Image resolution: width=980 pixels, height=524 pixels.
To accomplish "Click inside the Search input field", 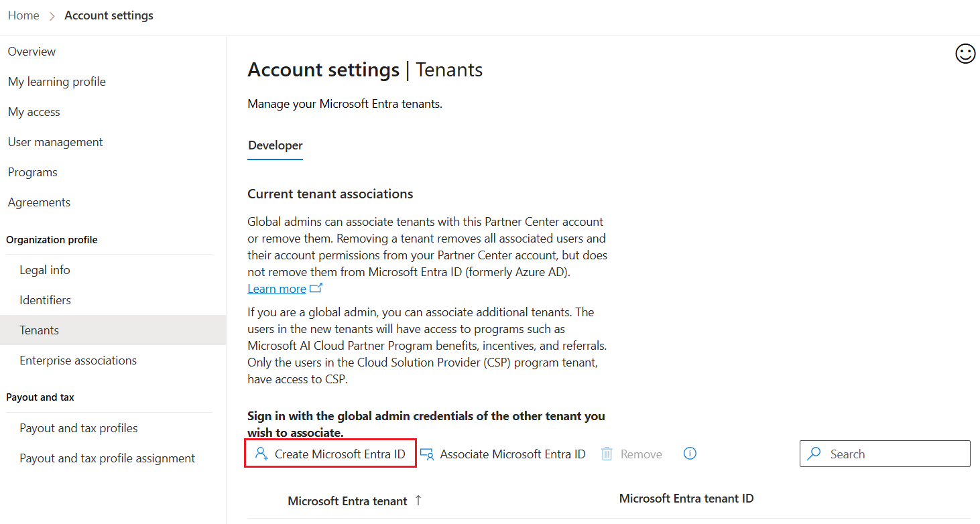I will click(885, 454).
